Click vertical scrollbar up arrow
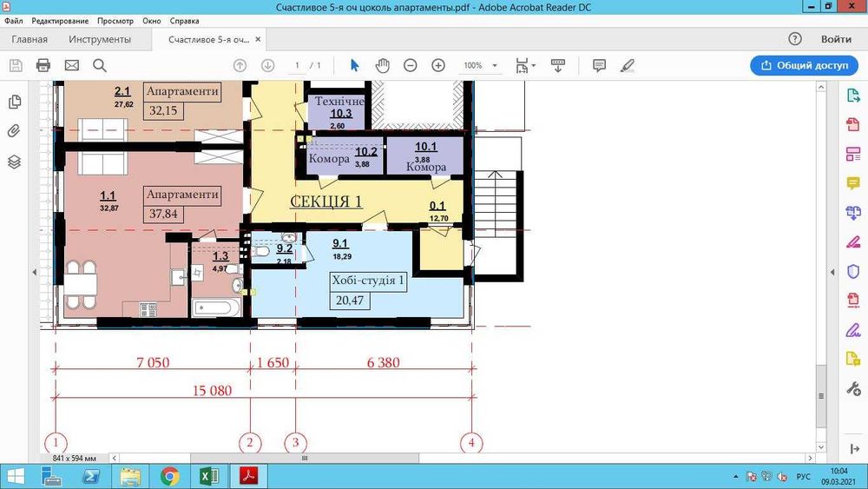The image size is (868, 489). point(821,87)
